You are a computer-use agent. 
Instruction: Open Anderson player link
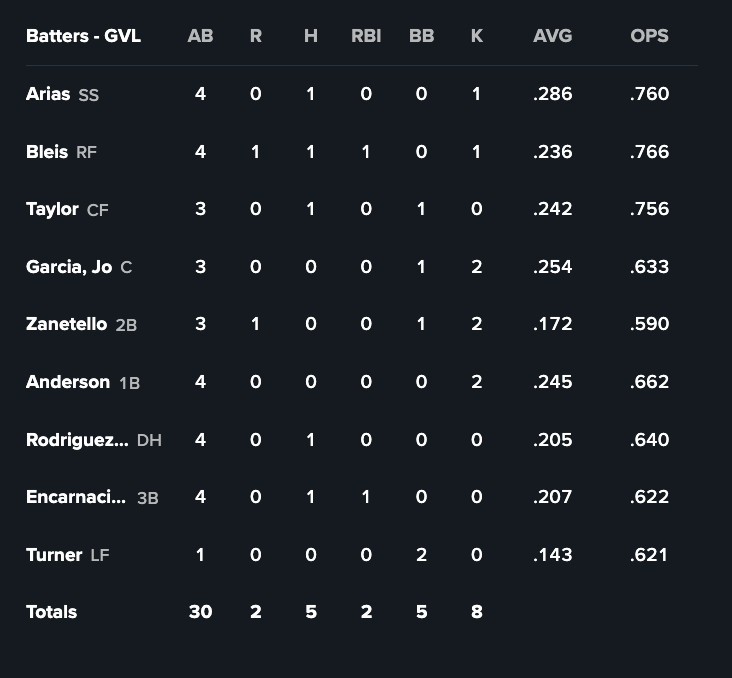(x=68, y=382)
